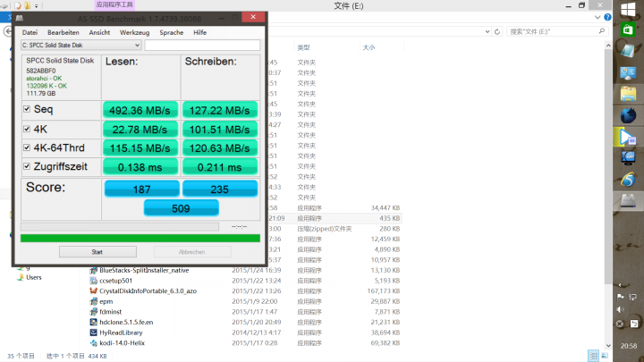Uncheck the 4K test checkbox
The image size is (644, 362).
[x=27, y=129]
